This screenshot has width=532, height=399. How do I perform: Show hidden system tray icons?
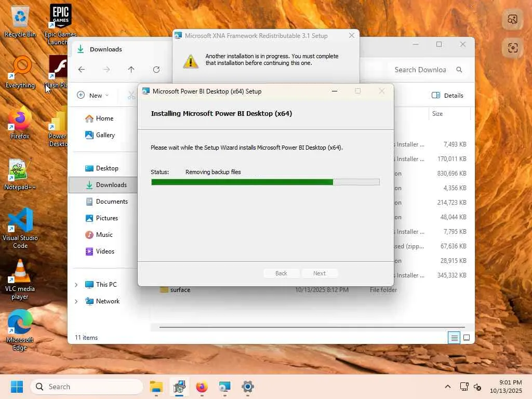(448, 387)
